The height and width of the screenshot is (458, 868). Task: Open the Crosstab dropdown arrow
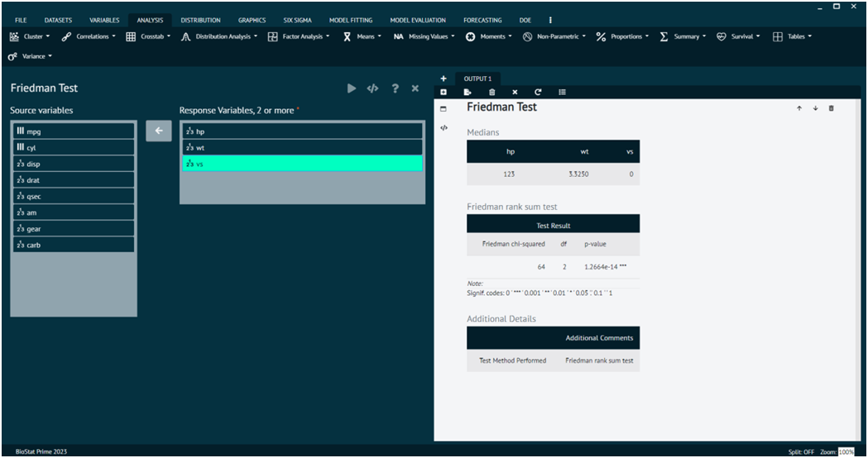click(168, 36)
